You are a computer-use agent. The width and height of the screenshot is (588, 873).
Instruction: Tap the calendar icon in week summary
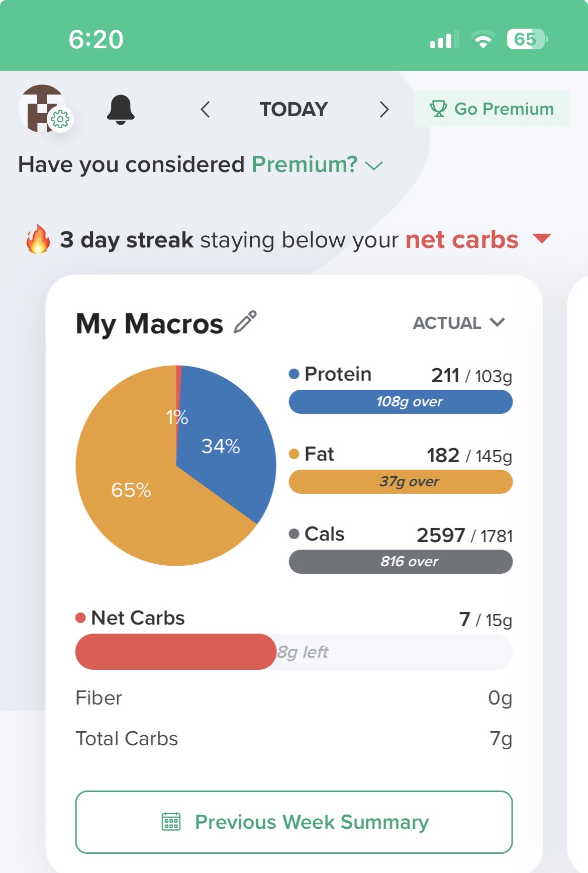click(171, 822)
